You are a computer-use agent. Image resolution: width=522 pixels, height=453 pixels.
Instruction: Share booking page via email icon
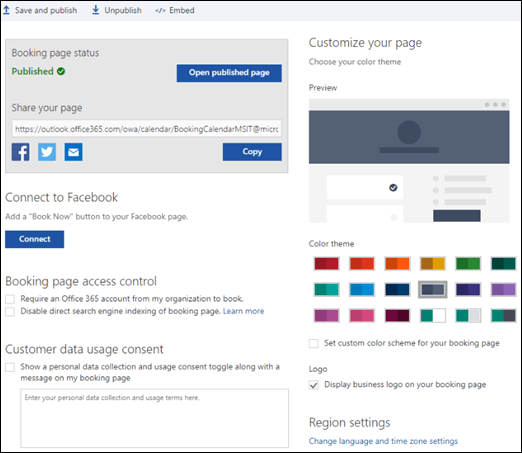tap(73, 152)
